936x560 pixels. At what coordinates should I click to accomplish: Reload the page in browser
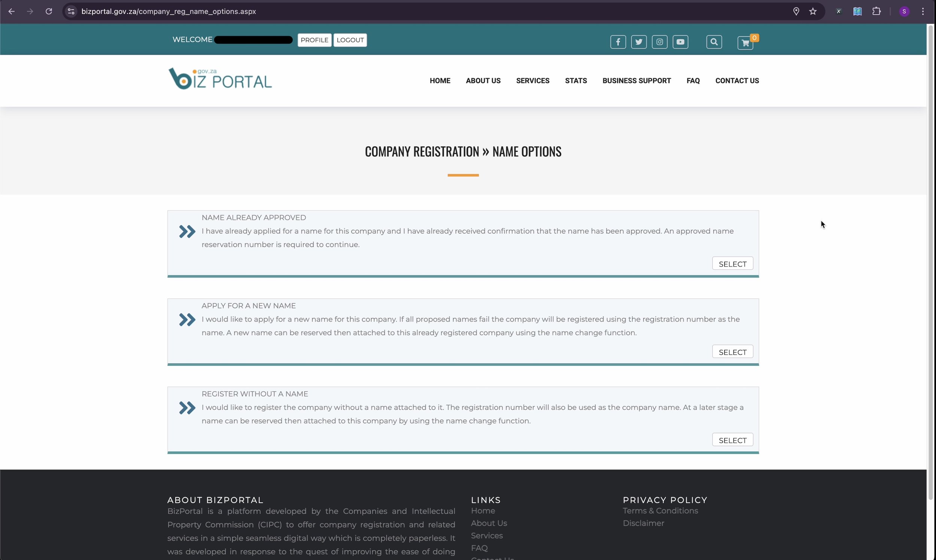(x=49, y=12)
